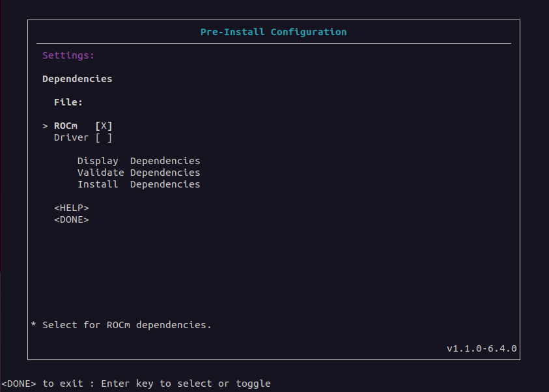Select the ROCm menu row label

(x=66, y=126)
